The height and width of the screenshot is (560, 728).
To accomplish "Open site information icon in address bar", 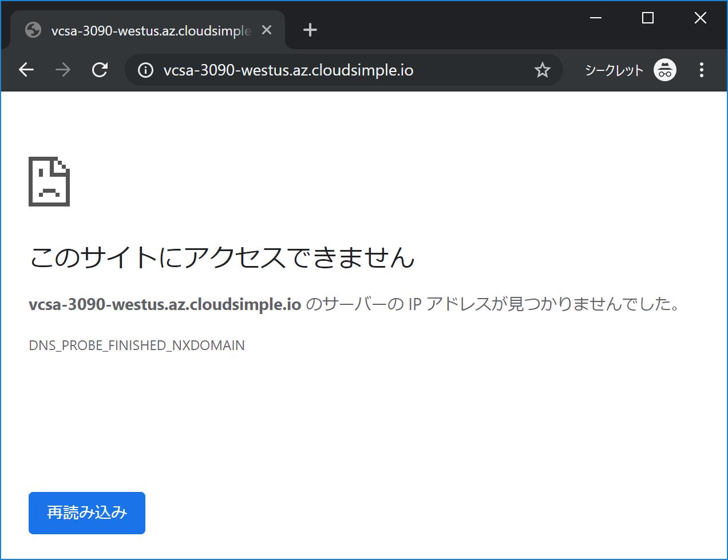I will pyautogui.click(x=145, y=70).
